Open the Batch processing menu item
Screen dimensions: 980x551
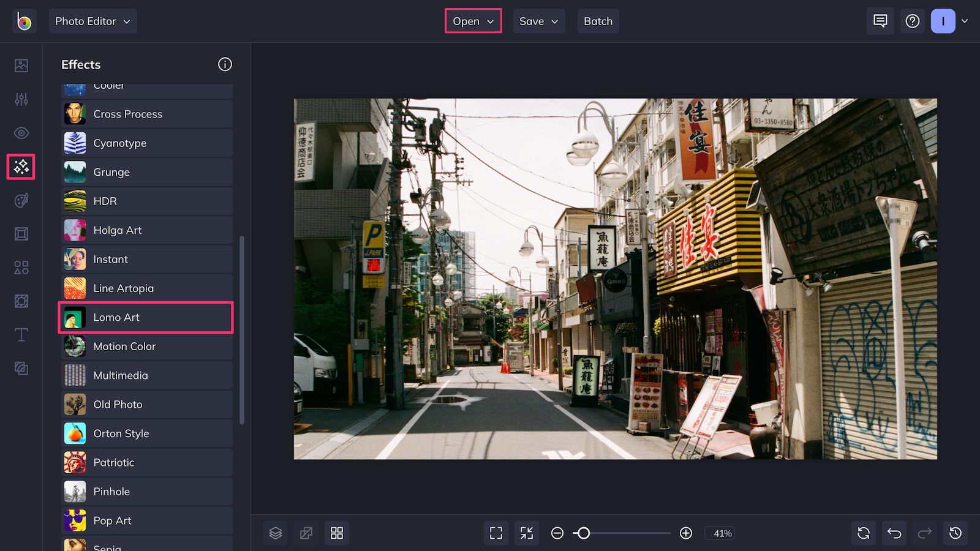(x=598, y=21)
